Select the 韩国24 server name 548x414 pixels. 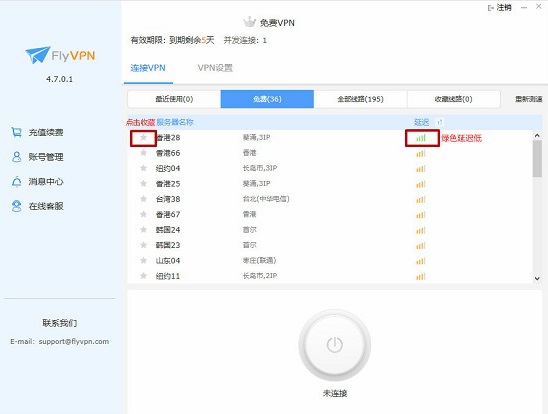pyautogui.click(x=168, y=230)
